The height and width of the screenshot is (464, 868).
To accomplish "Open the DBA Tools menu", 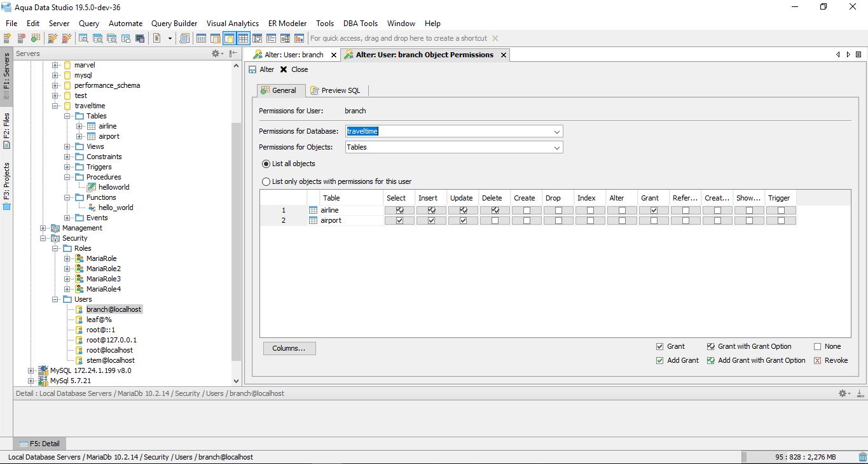I will [x=361, y=24].
